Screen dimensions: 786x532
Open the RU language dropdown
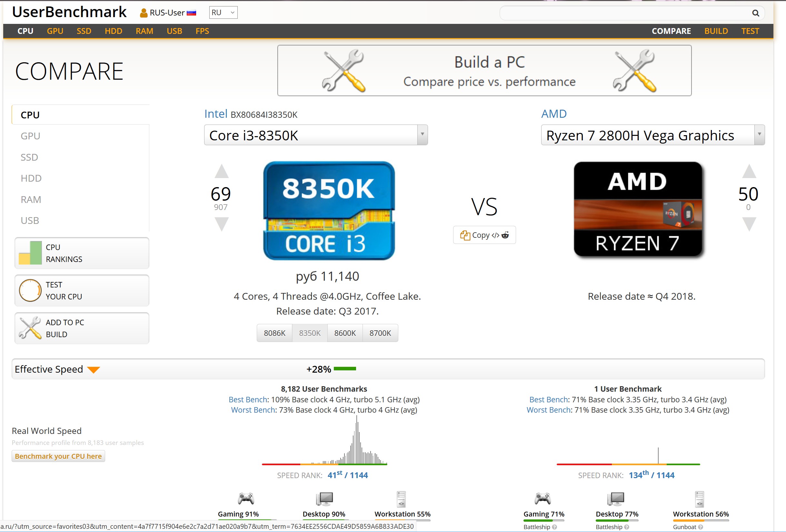coord(223,13)
